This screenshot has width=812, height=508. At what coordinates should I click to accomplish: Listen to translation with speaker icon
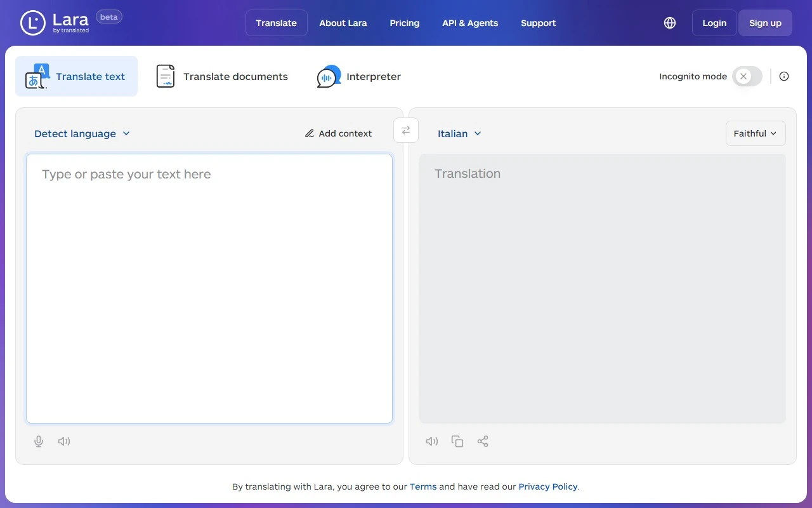pos(432,441)
